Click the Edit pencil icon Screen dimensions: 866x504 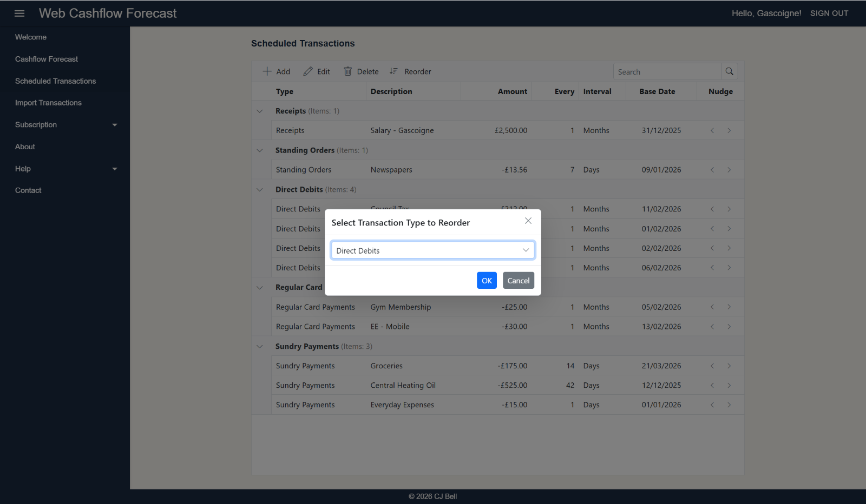pos(308,71)
